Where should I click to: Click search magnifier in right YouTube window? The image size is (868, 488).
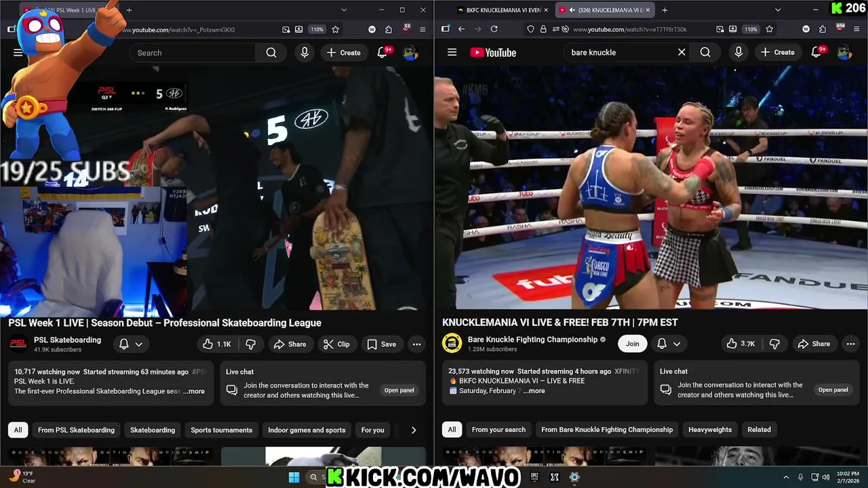[x=705, y=52]
